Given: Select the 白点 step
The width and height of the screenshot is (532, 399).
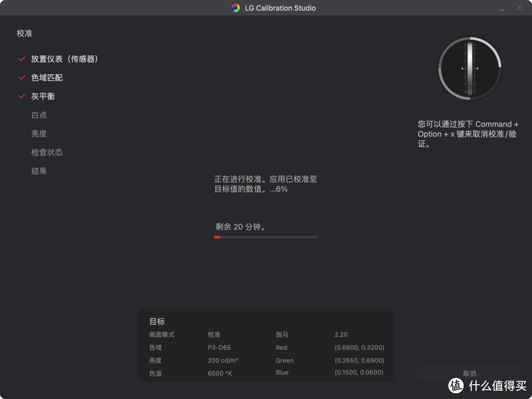Looking at the screenshot, I should 39,115.
